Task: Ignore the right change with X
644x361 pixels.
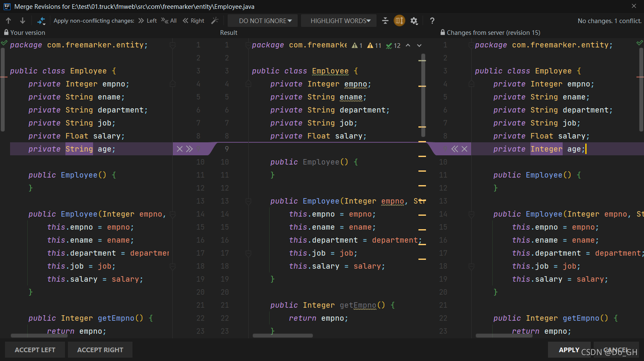Action: click(465, 149)
